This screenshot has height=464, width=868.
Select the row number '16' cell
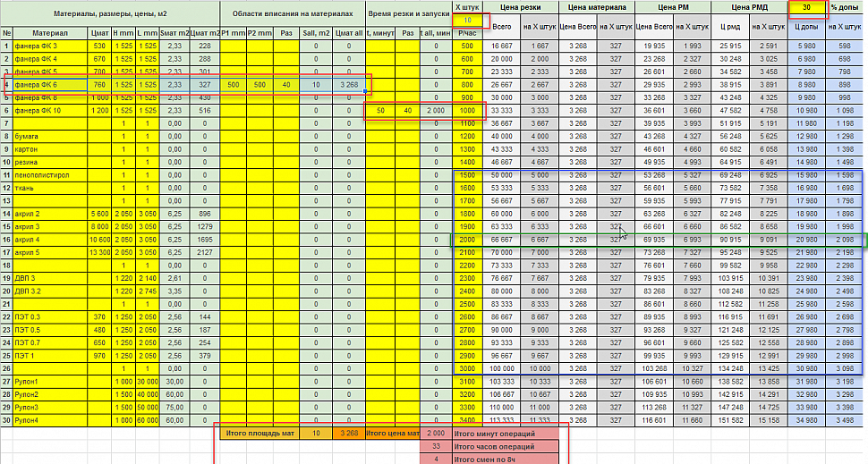(6, 240)
